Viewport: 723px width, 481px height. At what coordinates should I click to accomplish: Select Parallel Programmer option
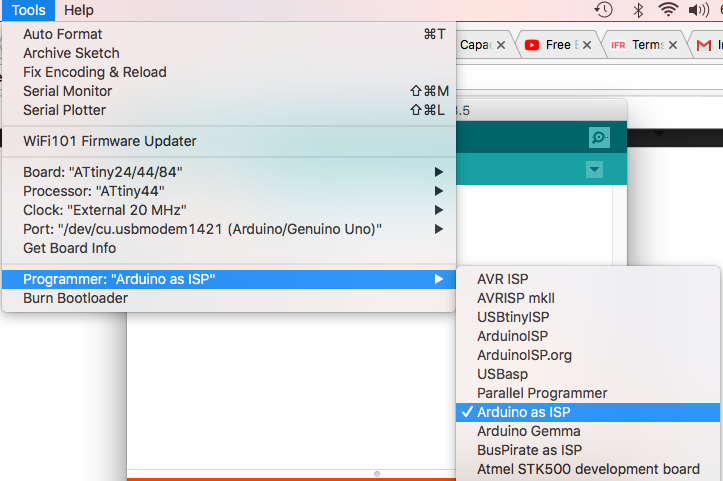(x=588, y=393)
